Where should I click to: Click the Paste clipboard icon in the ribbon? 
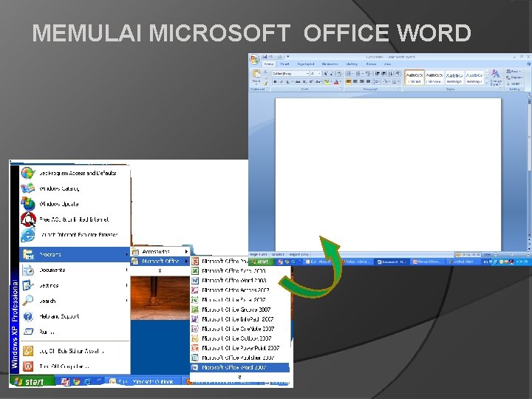(x=256, y=73)
